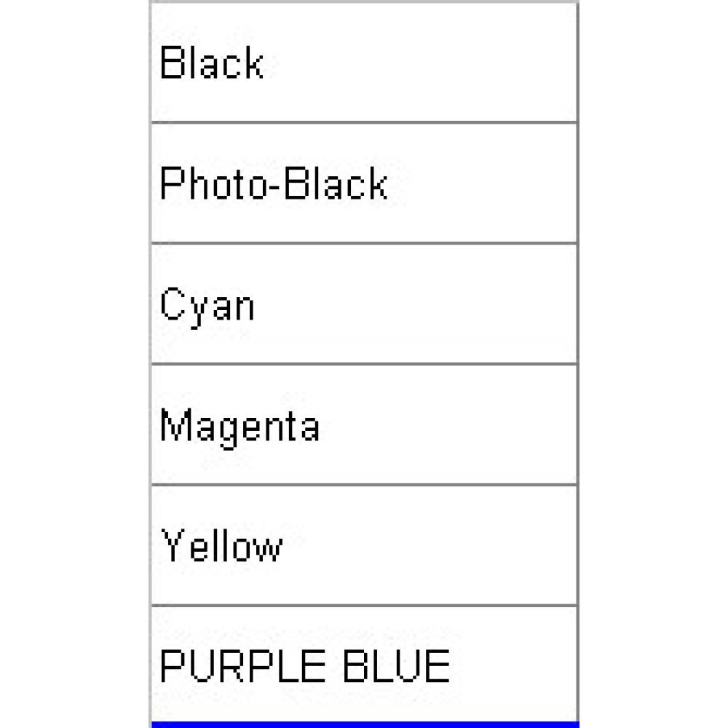Click the Yellow text label

(221, 545)
